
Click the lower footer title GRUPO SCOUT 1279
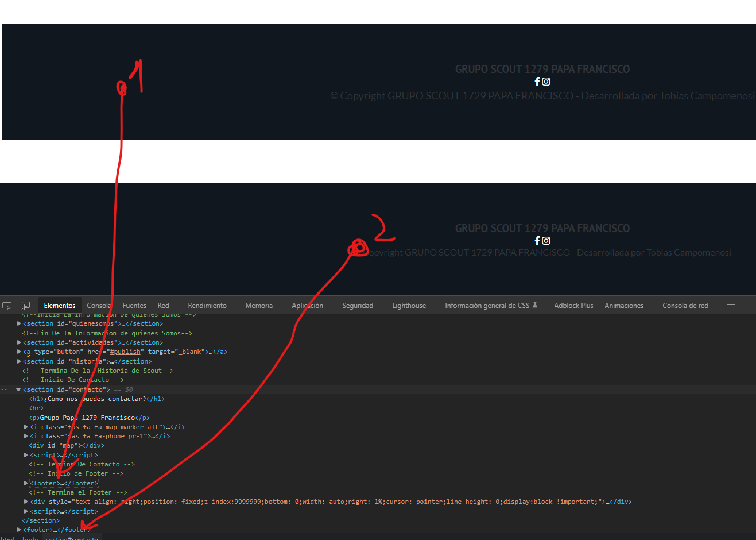[542, 228]
